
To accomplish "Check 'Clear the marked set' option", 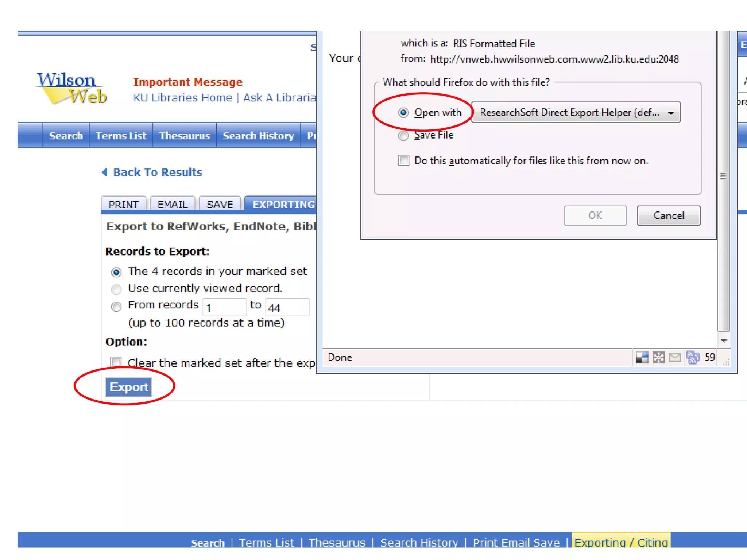I will (x=116, y=362).
